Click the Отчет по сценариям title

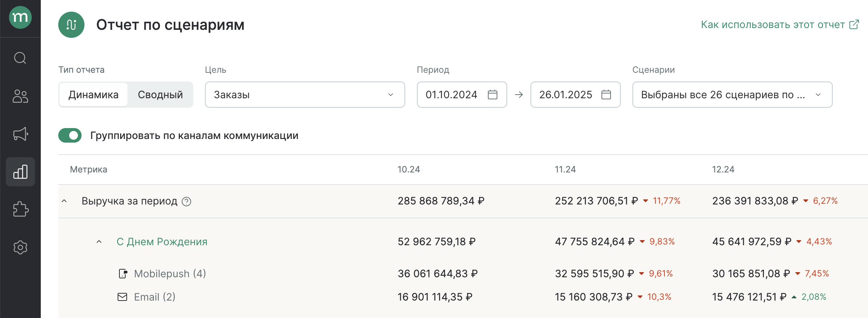point(170,25)
